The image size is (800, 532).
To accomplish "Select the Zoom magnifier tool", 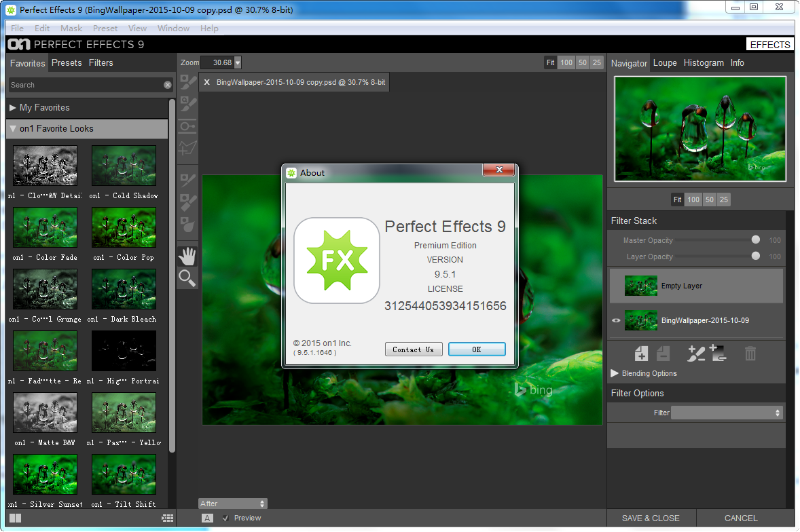I will (x=187, y=278).
